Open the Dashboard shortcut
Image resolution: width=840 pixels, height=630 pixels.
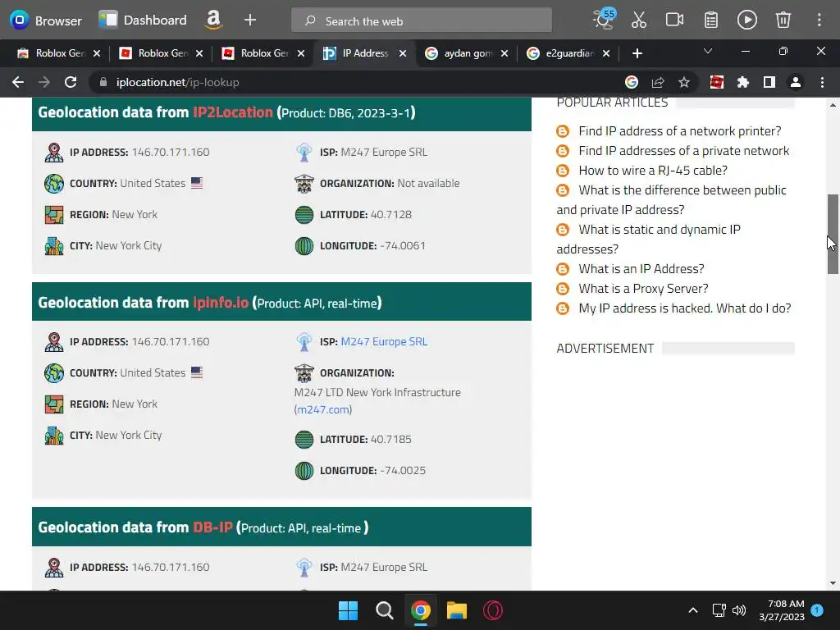coord(143,21)
